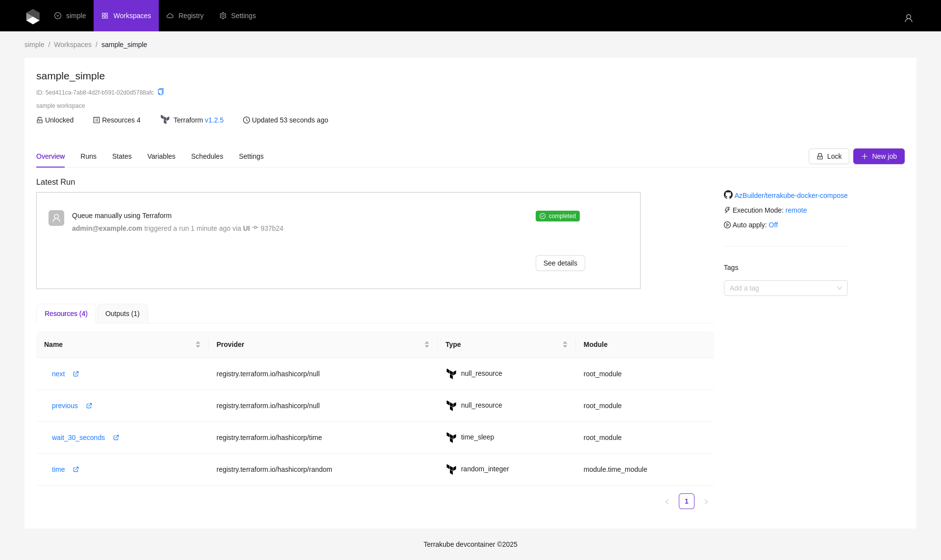Open external link icon beside 'previous' resource
Image resolution: width=941 pixels, height=560 pixels.
point(89,406)
